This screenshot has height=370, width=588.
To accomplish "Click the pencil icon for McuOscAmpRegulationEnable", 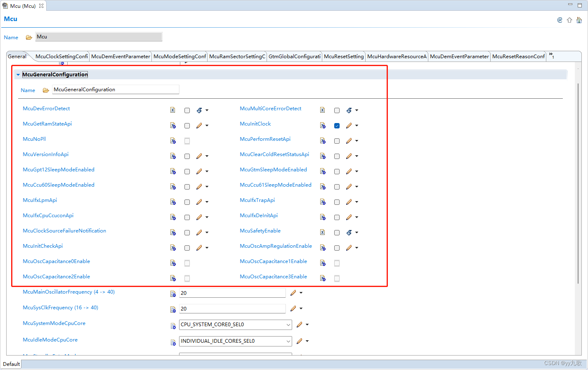I will [x=349, y=248].
